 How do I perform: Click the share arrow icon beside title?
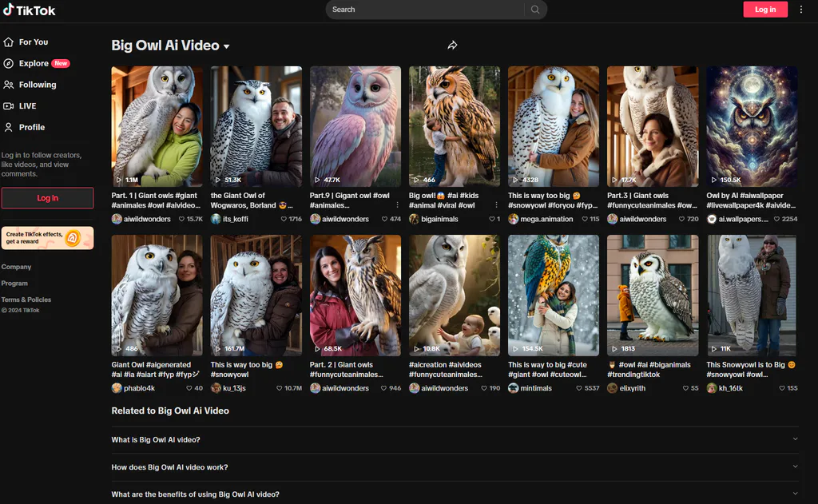pos(452,46)
